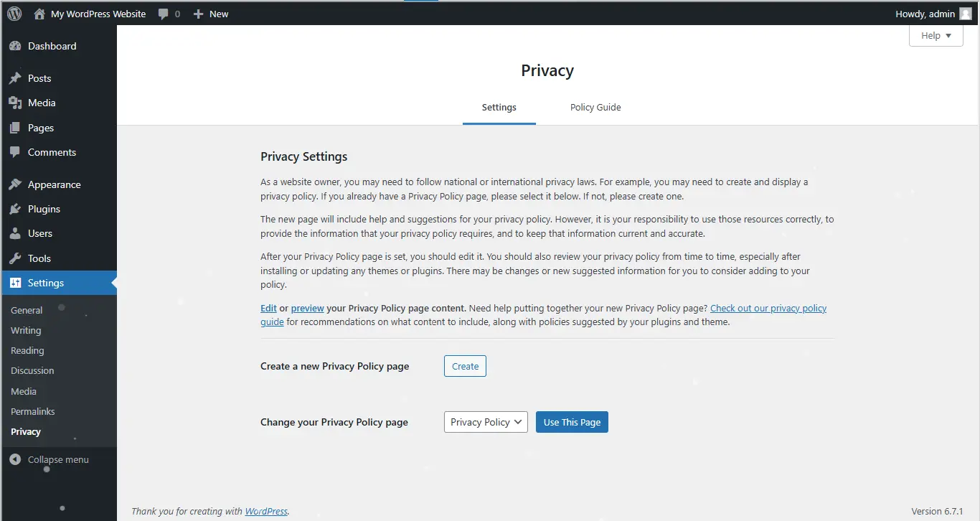Open General settings submenu
The height and width of the screenshot is (521, 980).
point(27,310)
